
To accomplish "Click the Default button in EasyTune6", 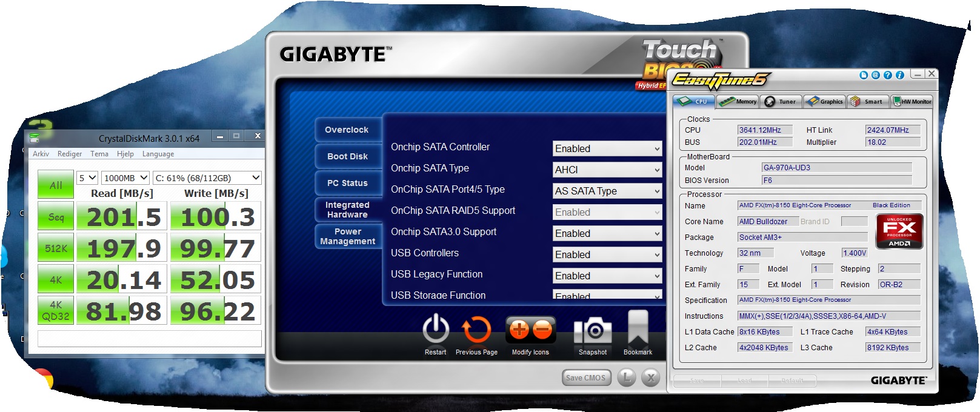I will [792, 380].
